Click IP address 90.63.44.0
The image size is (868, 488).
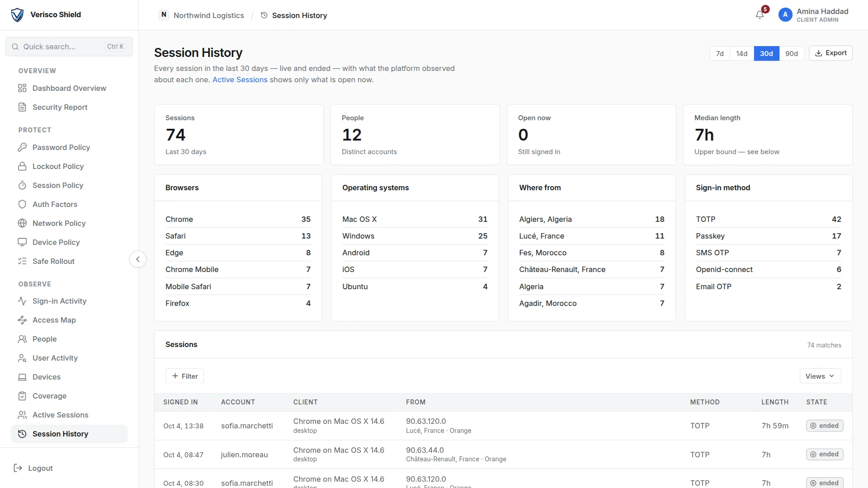pos(425,450)
